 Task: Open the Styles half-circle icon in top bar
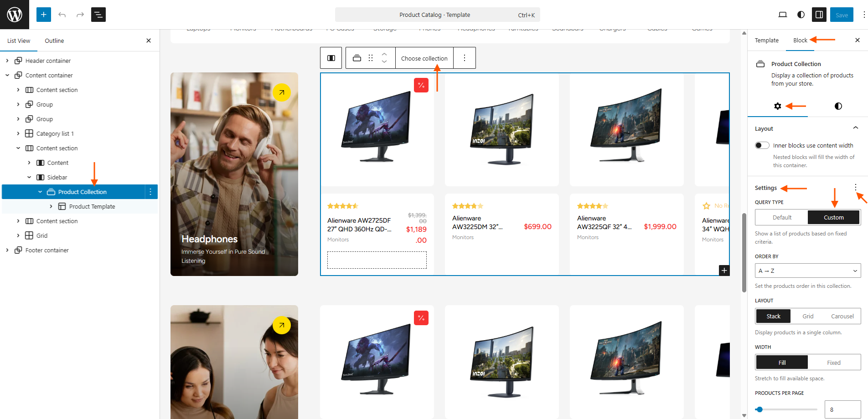[x=801, y=15]
